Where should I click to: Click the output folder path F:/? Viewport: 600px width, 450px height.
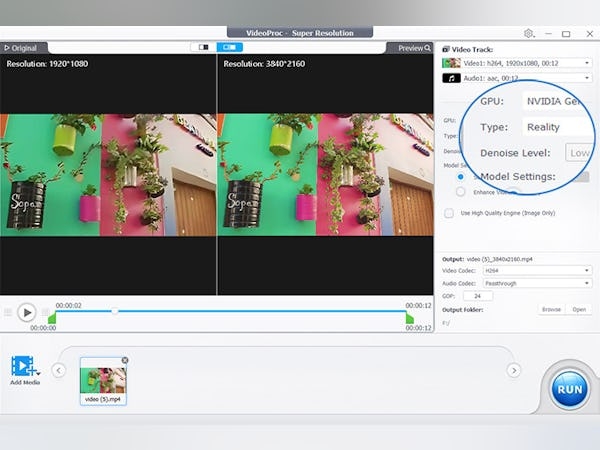[446, 323]
